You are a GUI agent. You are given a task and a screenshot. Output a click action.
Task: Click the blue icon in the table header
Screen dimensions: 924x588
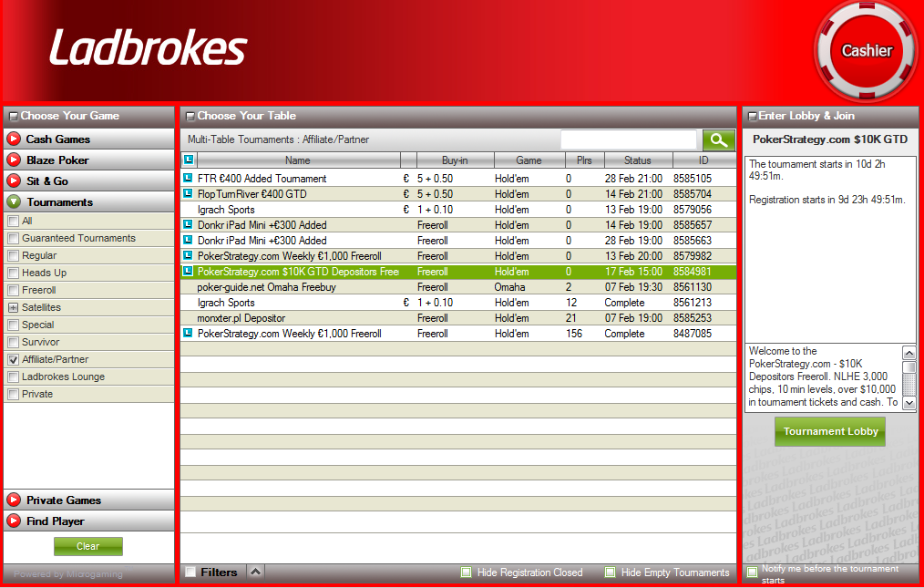click(x=189, y=160)
